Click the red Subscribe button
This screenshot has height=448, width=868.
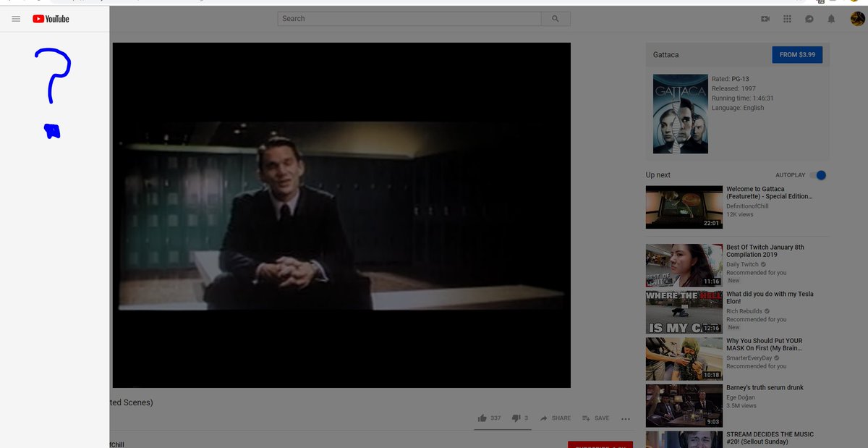(x=600, y=444)
